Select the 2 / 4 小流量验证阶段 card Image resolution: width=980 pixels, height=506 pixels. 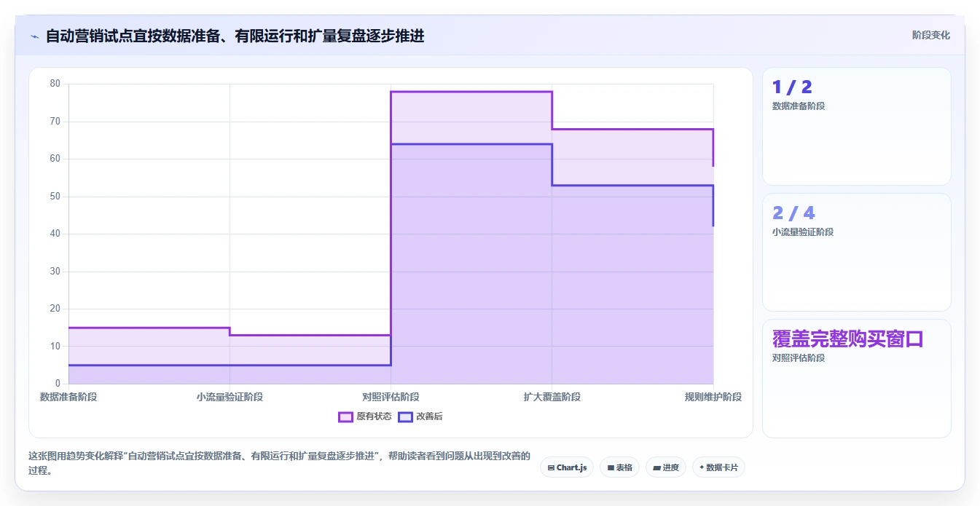point(856,252)
